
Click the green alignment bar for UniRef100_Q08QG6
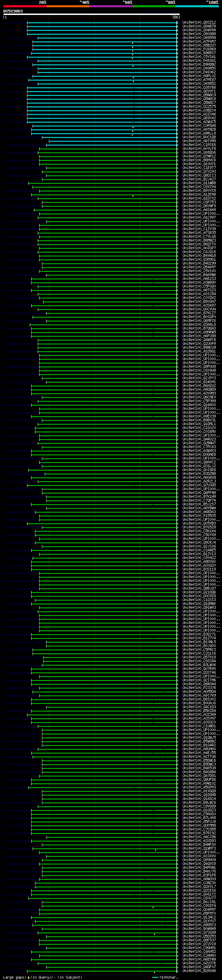pos(108,153)
